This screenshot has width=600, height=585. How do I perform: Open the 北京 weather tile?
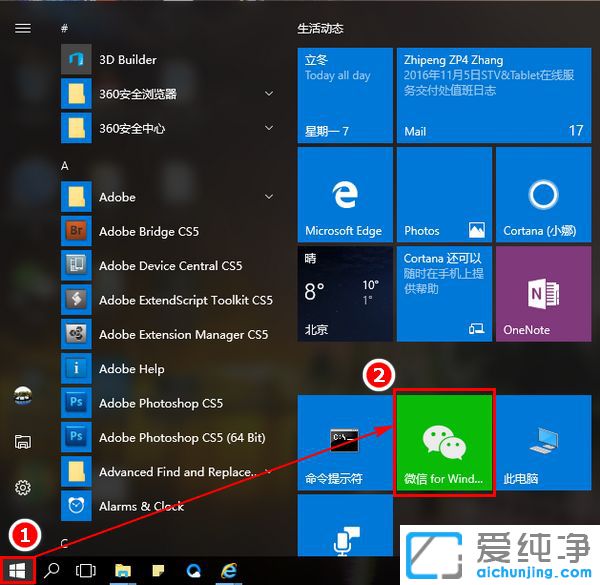click(x=345, y=294)
